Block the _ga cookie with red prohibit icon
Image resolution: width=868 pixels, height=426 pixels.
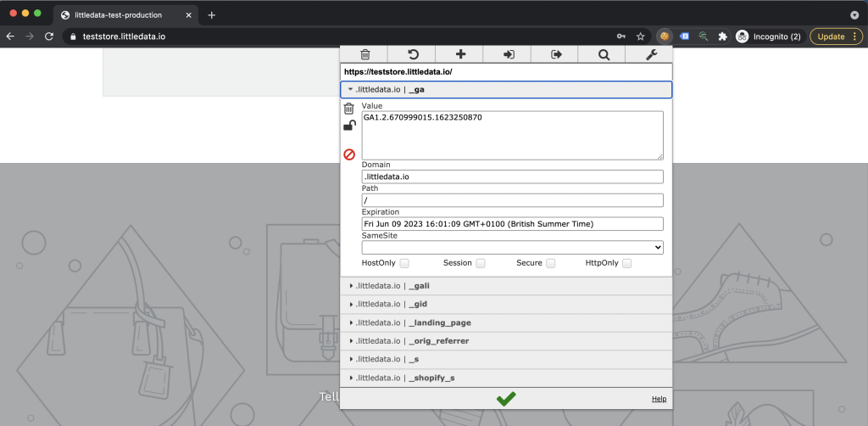click(x=349, y=154)
